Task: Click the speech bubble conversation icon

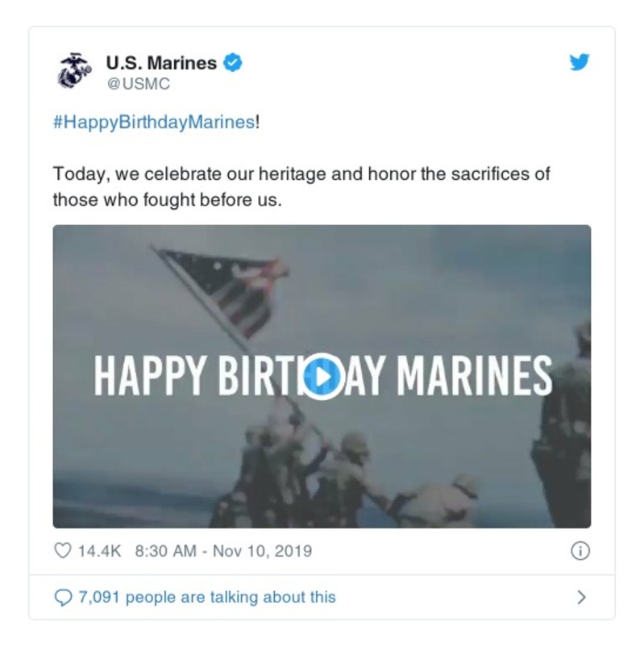Action: (x=62, y=598)
